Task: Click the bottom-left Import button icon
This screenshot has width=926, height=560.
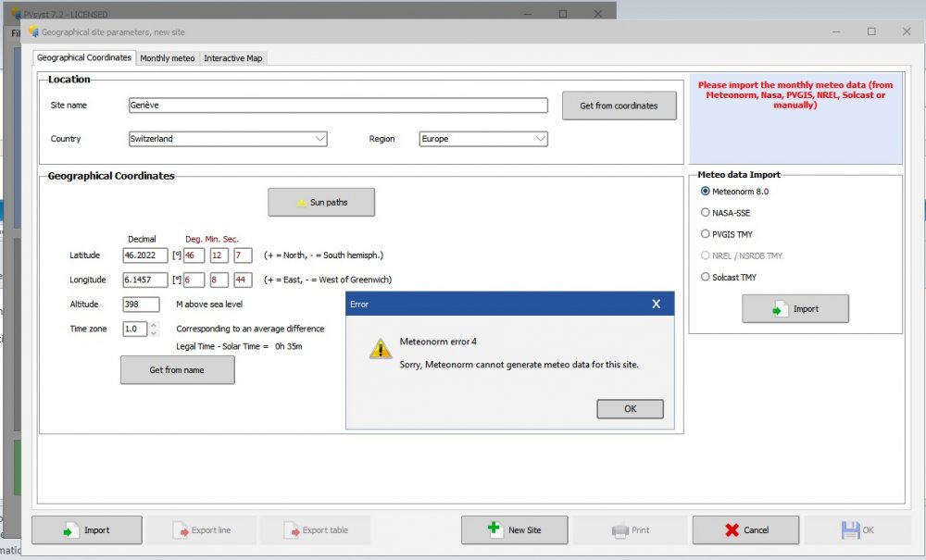Action: coord(70,530)
